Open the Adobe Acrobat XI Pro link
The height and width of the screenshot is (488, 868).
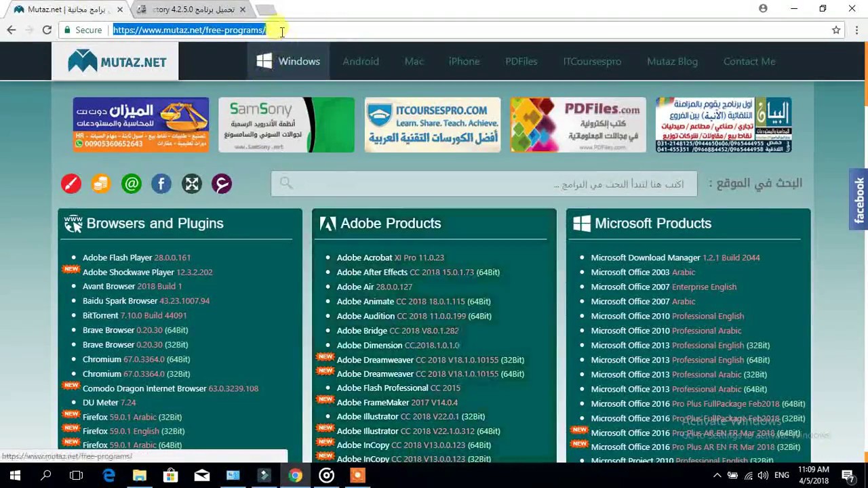click(391, 258)
